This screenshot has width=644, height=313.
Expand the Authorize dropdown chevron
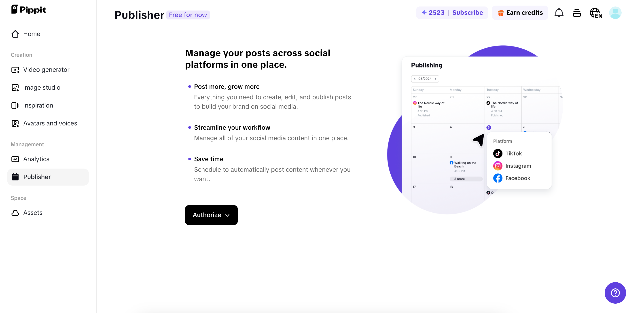tap(227, 215)
